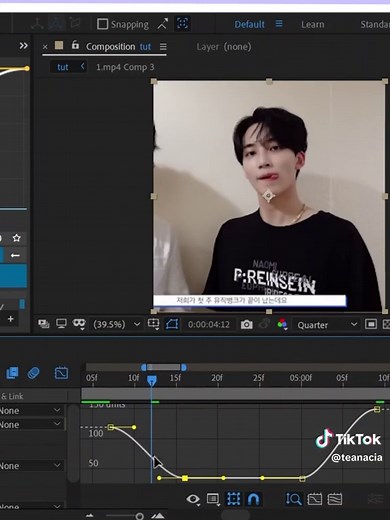Open the bottom cut-off None dropdown
Screen dimensions: 390x520
tap(31, 507)
